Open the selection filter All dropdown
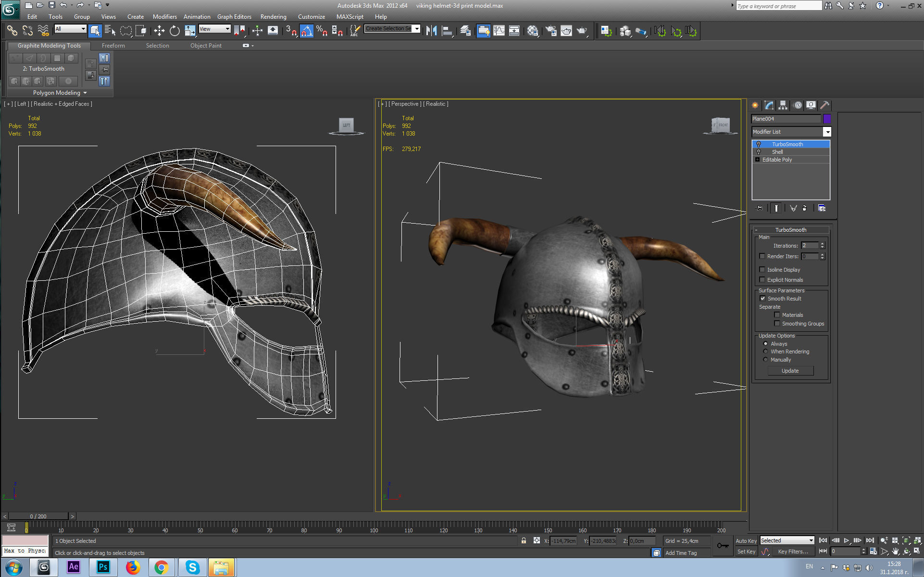The image size is (924, 577). (x=70, y=29)
